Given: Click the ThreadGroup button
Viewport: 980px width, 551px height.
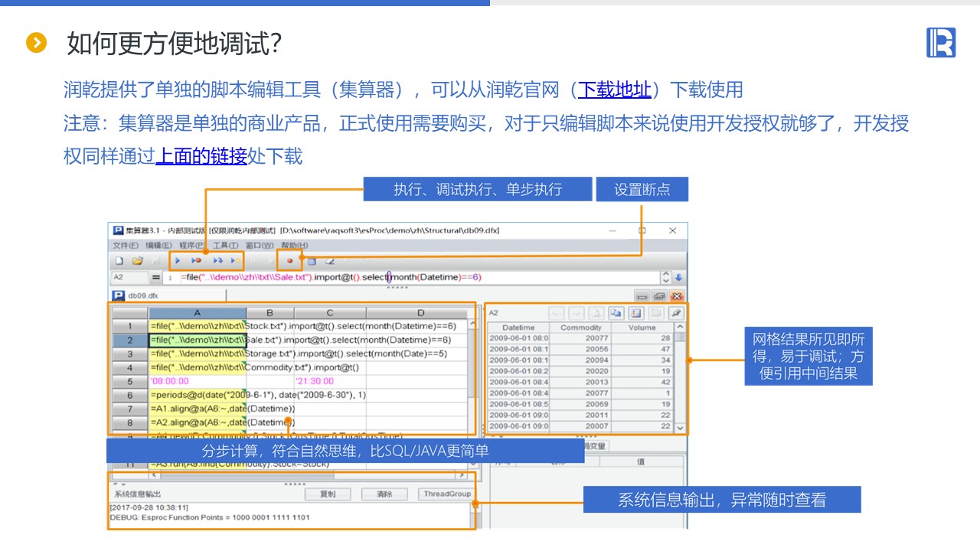Looking at the screenshot, I should 446,494.
